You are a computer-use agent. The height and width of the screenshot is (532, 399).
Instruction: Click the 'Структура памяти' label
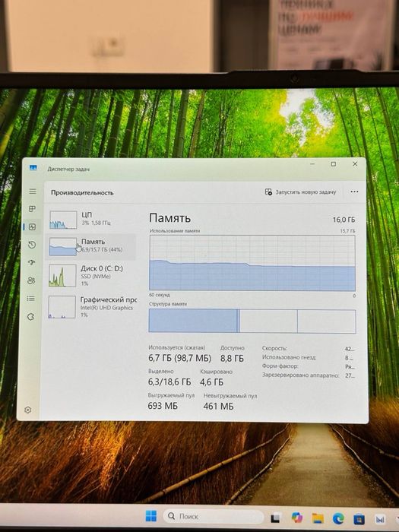[x=168, y=304]
